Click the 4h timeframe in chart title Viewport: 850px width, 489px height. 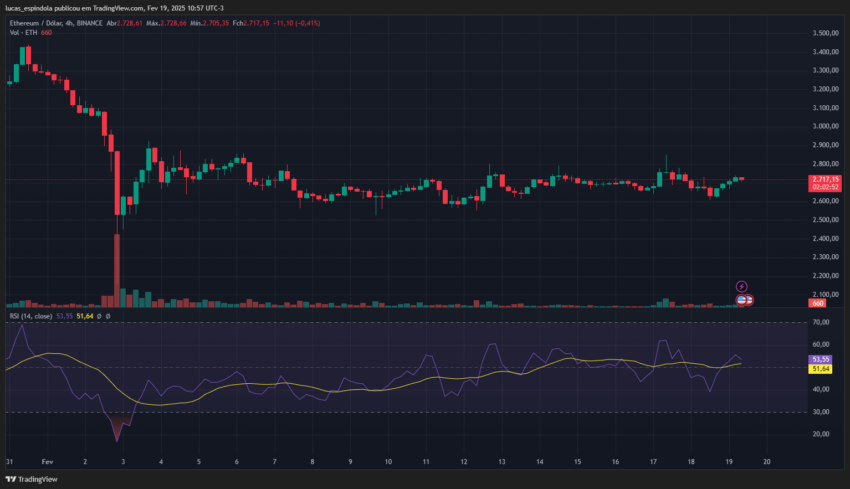point(68,23)
